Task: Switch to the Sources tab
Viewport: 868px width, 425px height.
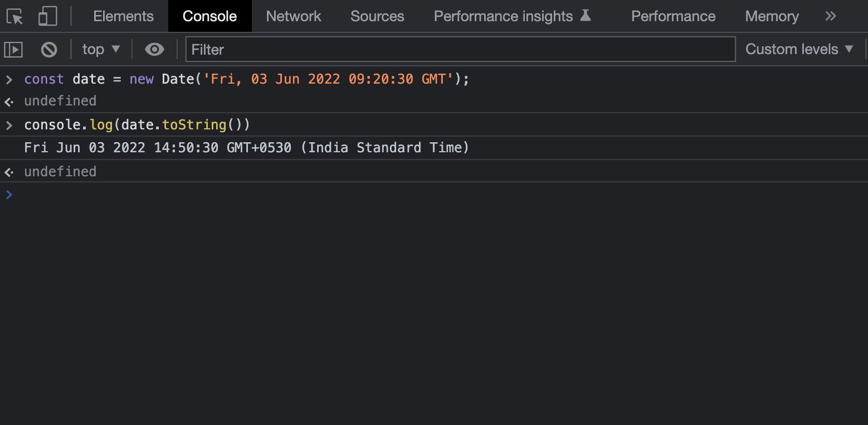Action: pos(377,16)
